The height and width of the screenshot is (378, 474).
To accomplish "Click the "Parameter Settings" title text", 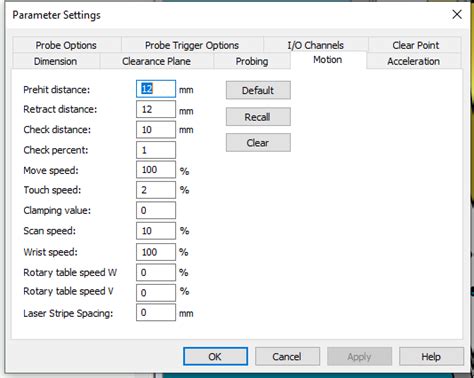I will [56, 15].
